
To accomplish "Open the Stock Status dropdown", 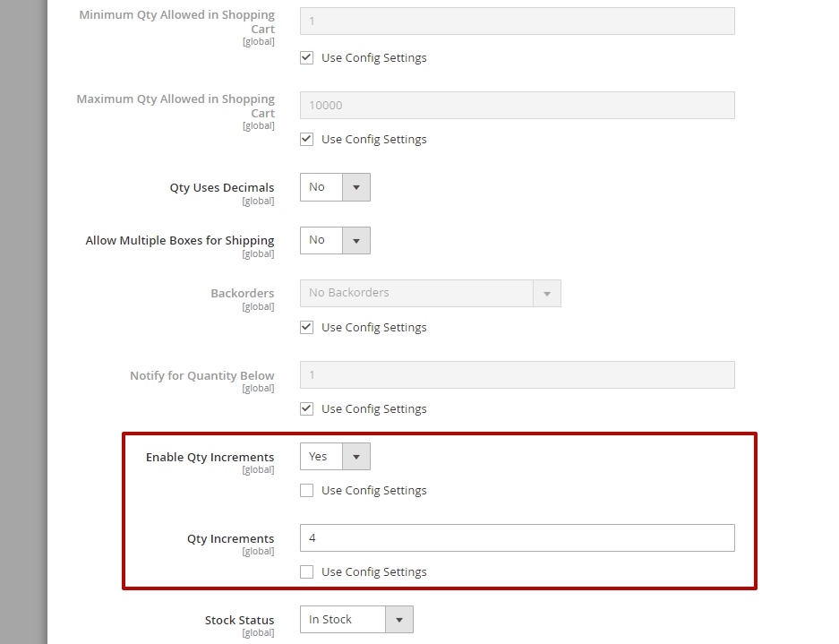I will click(x=356, y=620).
